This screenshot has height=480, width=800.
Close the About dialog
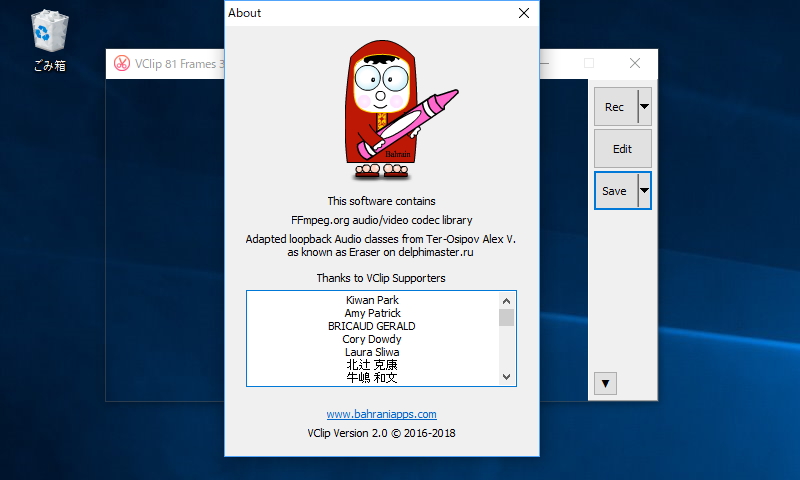(524, 13)
